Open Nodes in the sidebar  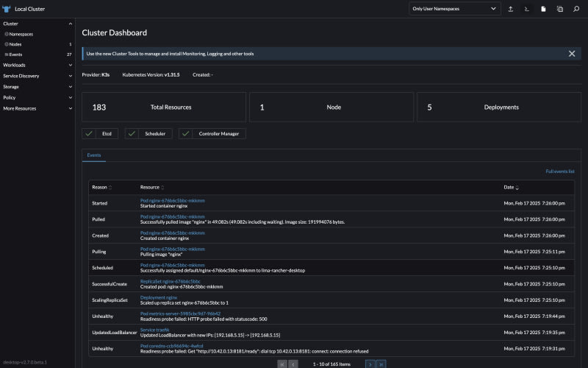(x=15, y=44)
